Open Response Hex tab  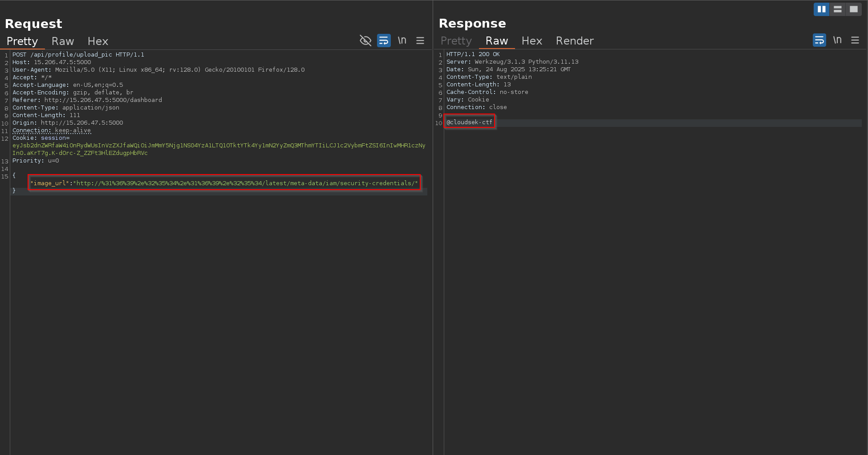pos(531,41)
